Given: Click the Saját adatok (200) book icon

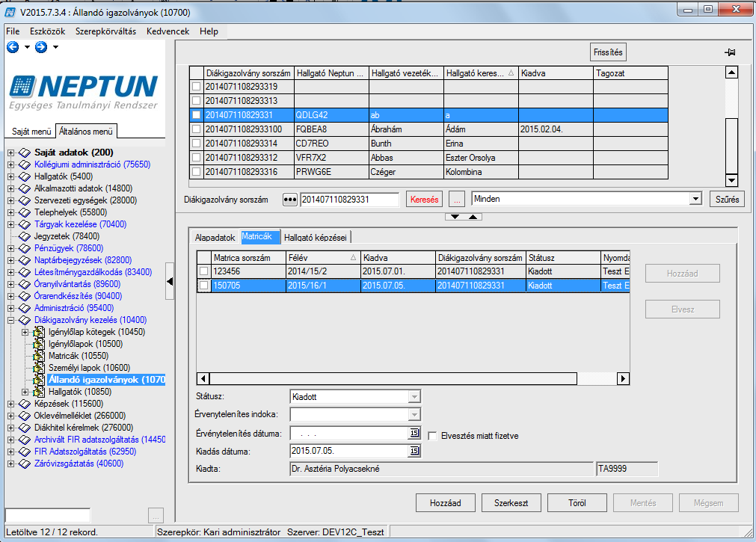Looking at the screenshot, I should click(x=25, y=153).
